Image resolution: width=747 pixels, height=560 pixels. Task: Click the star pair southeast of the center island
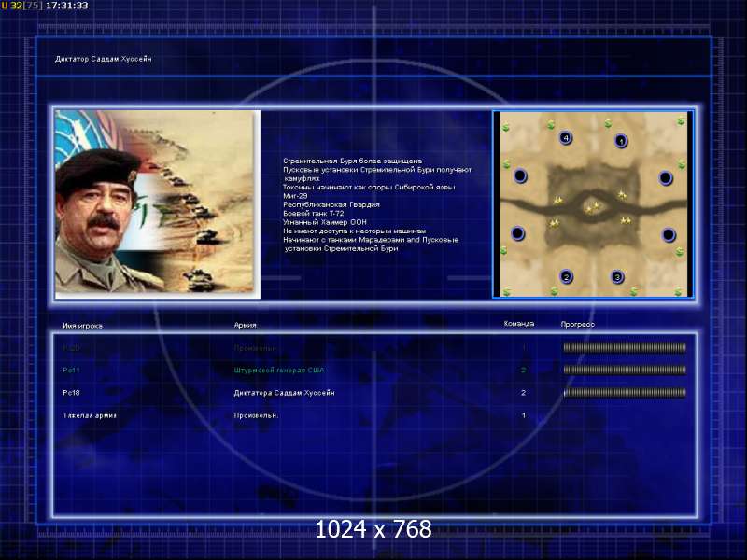[x=626, y=220]
